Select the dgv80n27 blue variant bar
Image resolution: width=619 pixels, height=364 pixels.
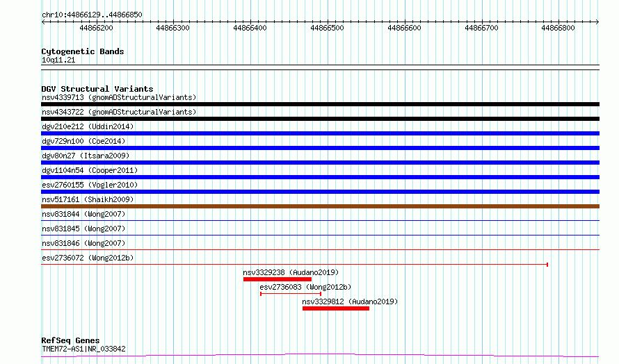click(320, 163)
